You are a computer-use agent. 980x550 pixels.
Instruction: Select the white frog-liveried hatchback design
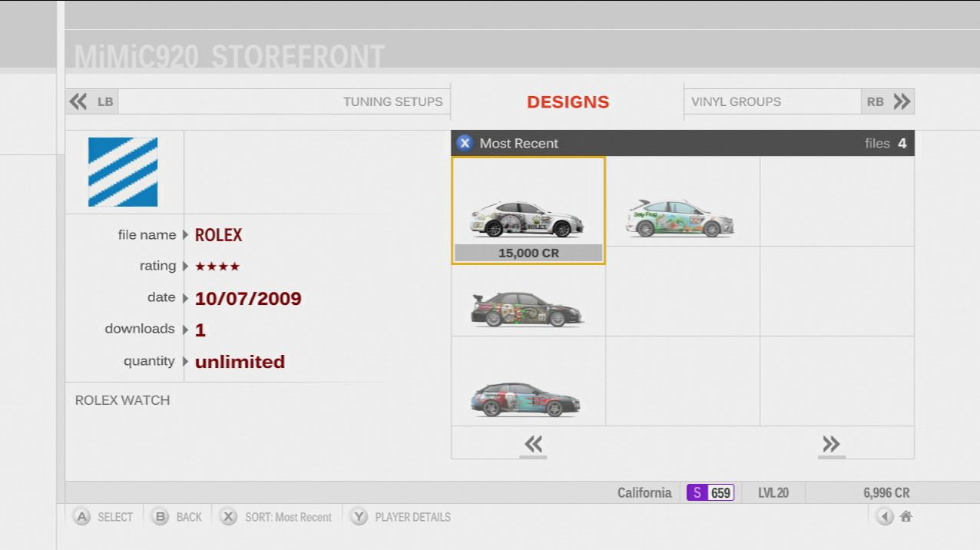(680, 217)
